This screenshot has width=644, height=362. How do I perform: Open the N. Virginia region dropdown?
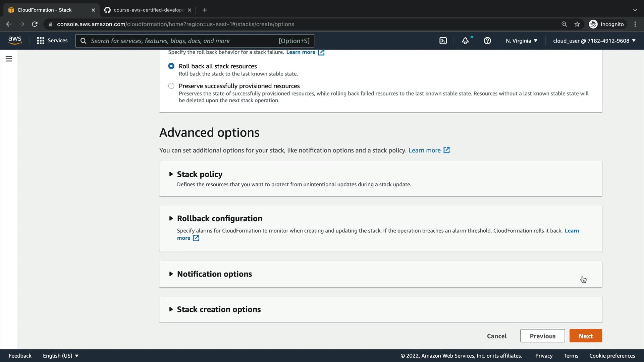522,41
